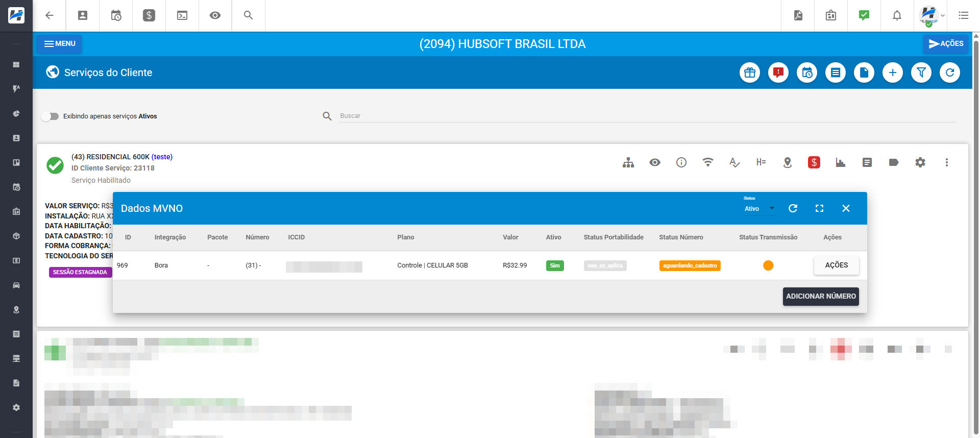Click the H= icon on service row
The height and width of the screenshot is (438, 980).
pos(761,162)
